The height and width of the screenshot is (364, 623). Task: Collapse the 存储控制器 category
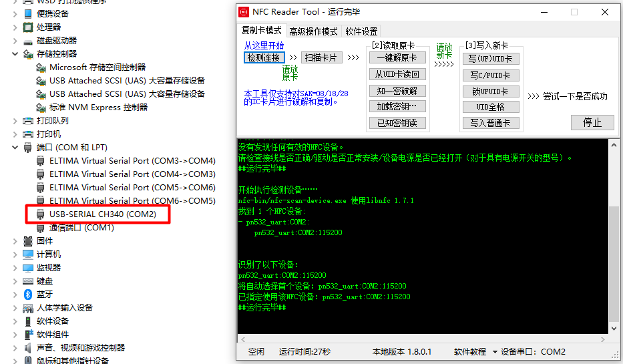[x=15, y=54]
